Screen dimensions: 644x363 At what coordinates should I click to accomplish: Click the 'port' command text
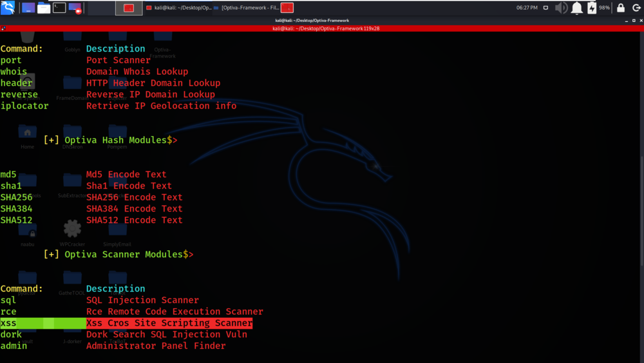click(x=11, y=60)
